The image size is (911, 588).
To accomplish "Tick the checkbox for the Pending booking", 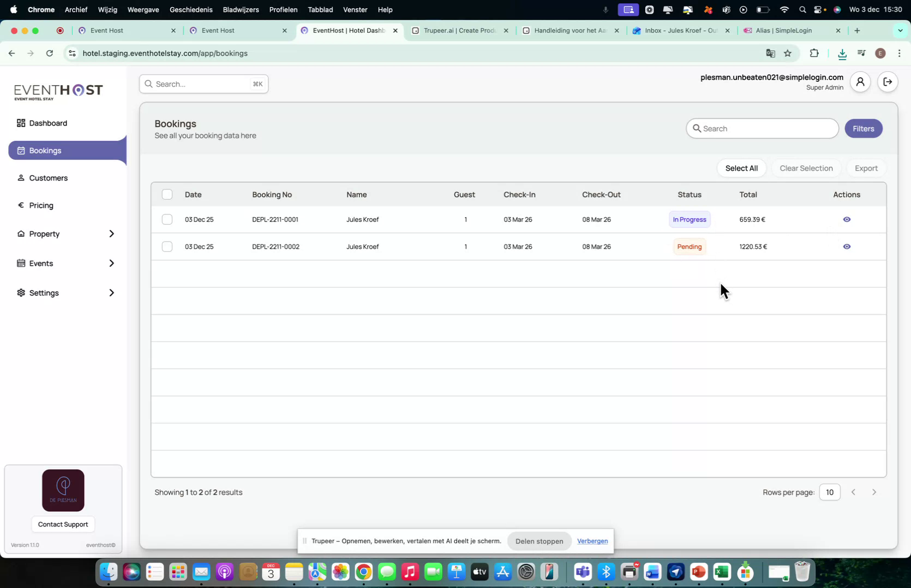I will tap(167, 247).
